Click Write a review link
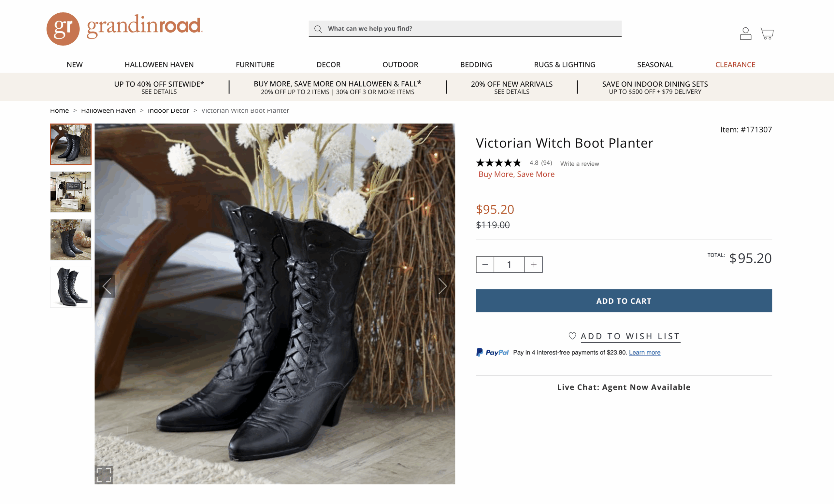 pyautogui.click(x=580, y=164)
